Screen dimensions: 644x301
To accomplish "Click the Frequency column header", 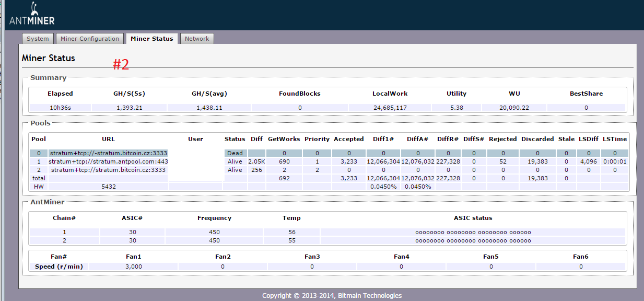I will tap(214, 218).
